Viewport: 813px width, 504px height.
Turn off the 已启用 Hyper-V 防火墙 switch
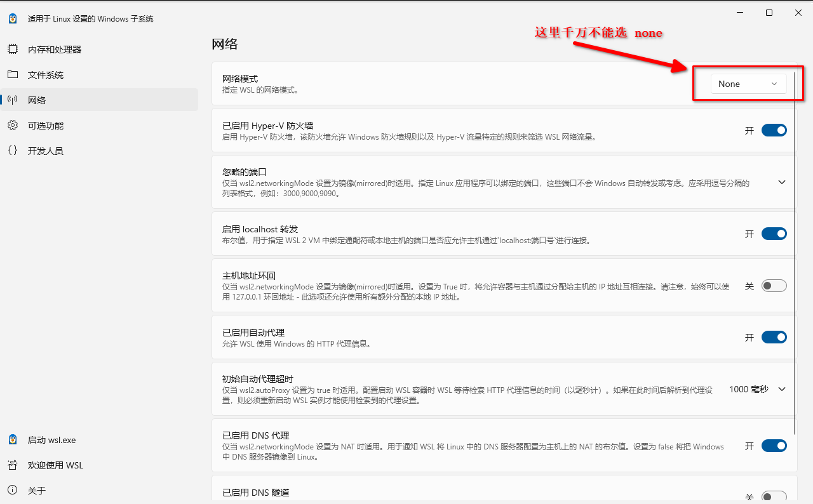774,130
